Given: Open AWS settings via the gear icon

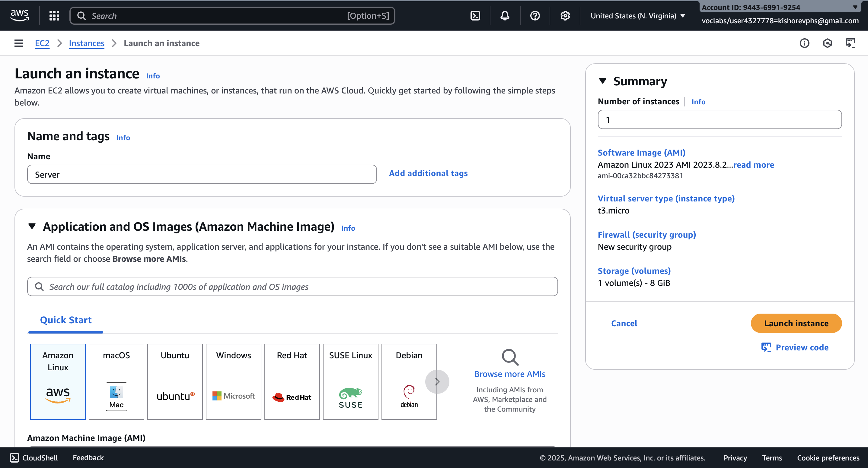Looking at the screenshot, I should coord(565,15).
